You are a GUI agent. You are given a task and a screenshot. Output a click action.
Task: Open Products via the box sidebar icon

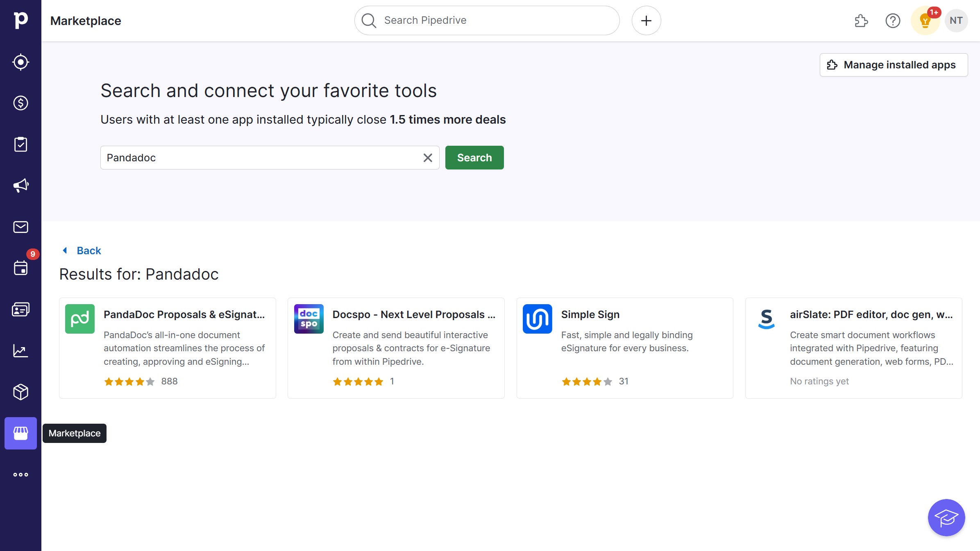[20, 392]
